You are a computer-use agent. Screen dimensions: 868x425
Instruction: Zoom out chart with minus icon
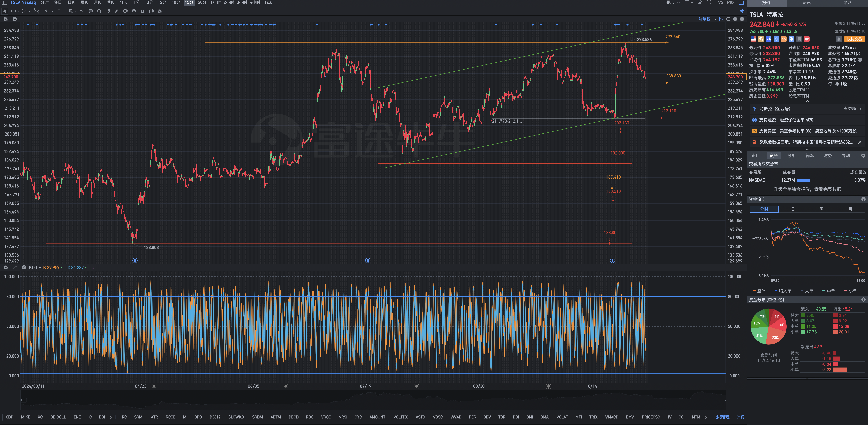(x=735, y=19)
